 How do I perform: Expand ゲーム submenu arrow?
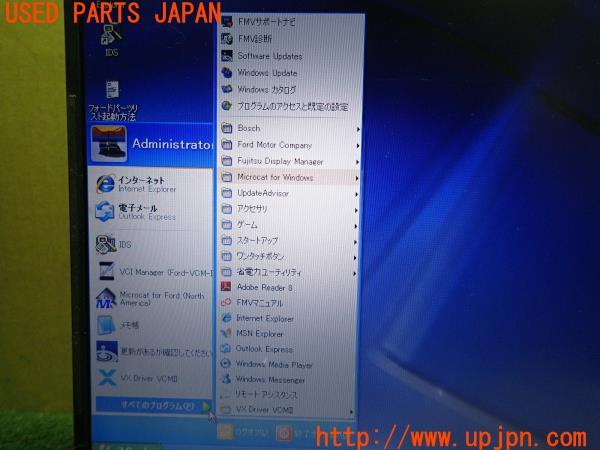(x=355, y=227)
